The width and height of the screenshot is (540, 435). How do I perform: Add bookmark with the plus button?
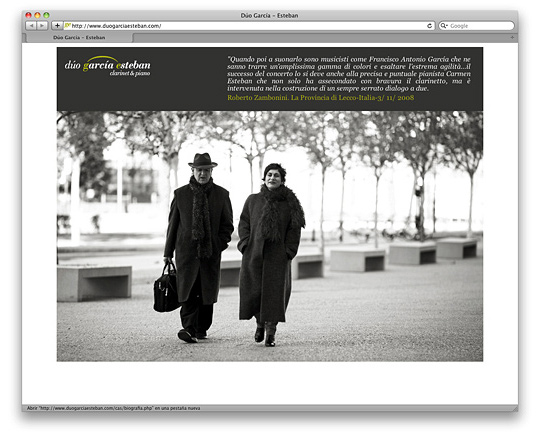(57, 26)
